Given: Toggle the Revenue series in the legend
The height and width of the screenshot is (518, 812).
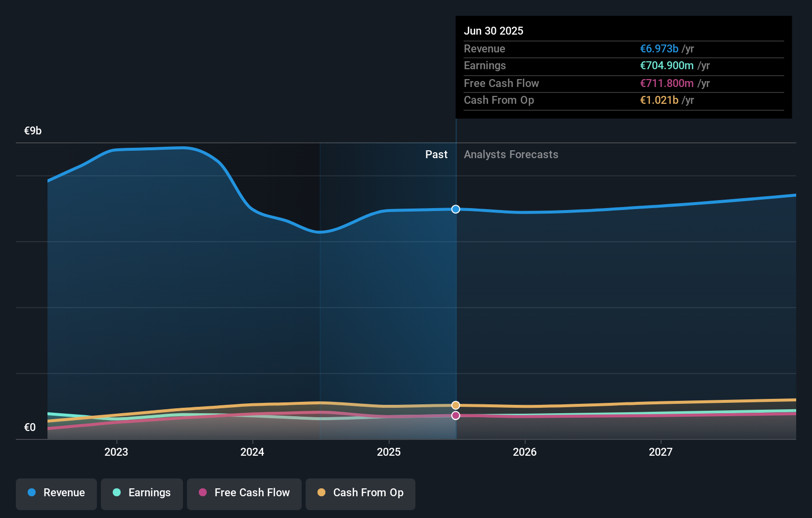Looking at the screenshot, I should tap(56, 493).
